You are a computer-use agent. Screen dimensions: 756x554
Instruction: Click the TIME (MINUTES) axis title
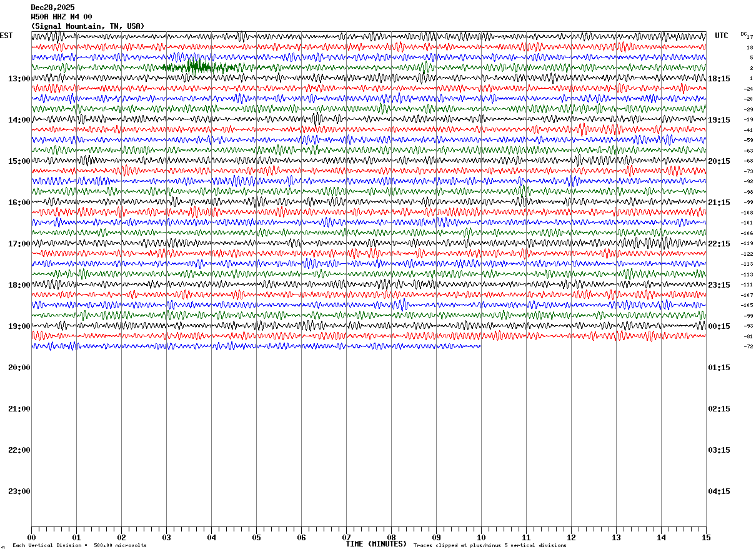click(376, 544)
